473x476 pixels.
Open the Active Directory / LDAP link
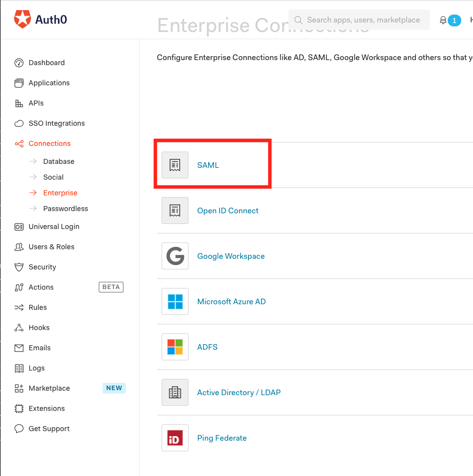coord(239,392)
